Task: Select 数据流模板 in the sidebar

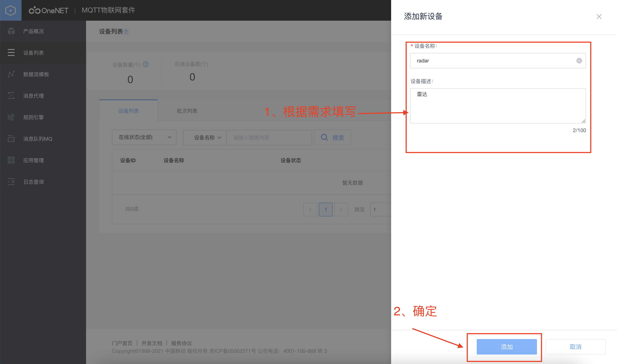Action: [36, 74]
